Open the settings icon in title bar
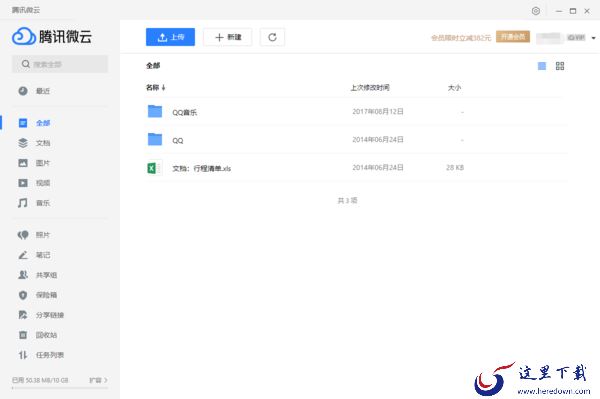The width and height of the screenshot is (600, 399). click(x=536, y=11)
